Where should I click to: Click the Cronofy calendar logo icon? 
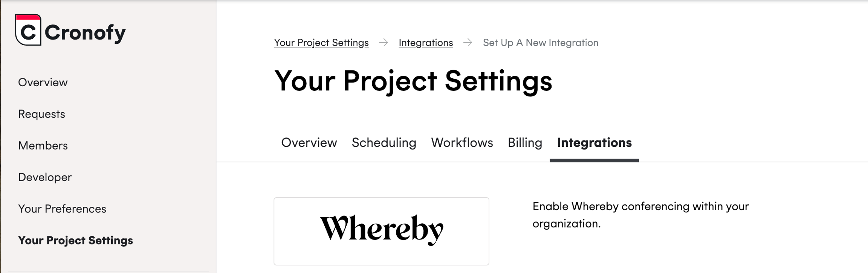[28, 30]
